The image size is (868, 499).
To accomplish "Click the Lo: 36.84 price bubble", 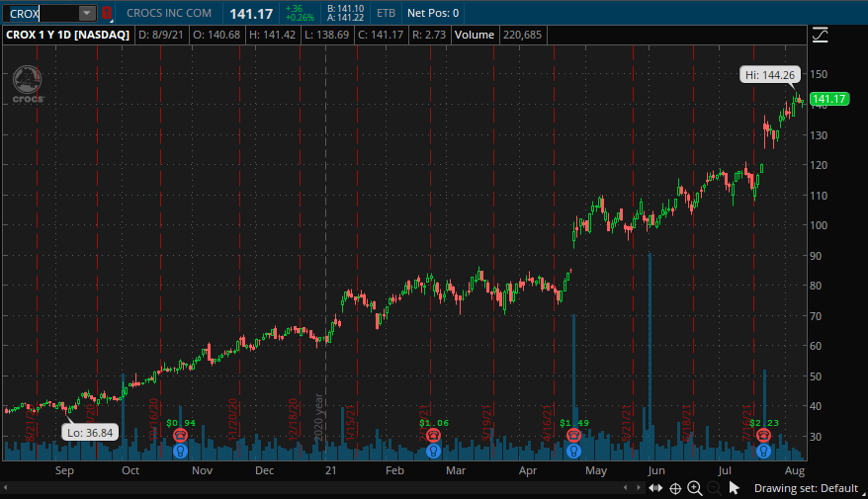I will (90, 433).
